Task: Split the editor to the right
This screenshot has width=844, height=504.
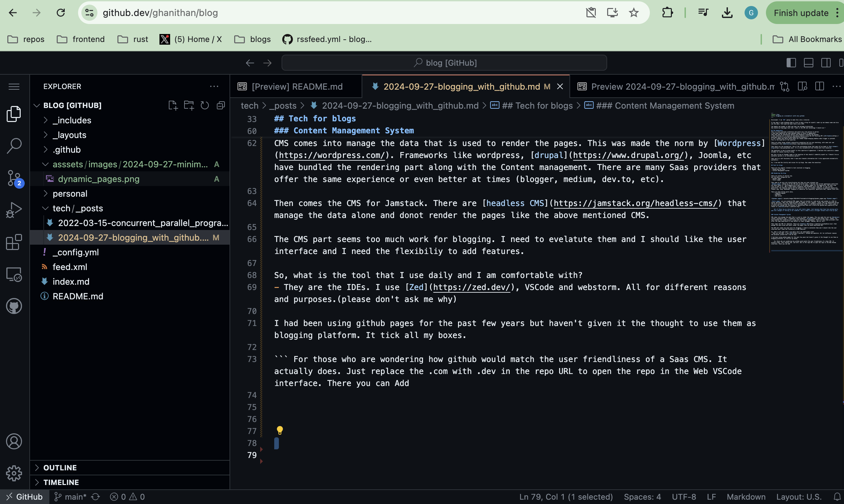Action: tap(820, 87)
